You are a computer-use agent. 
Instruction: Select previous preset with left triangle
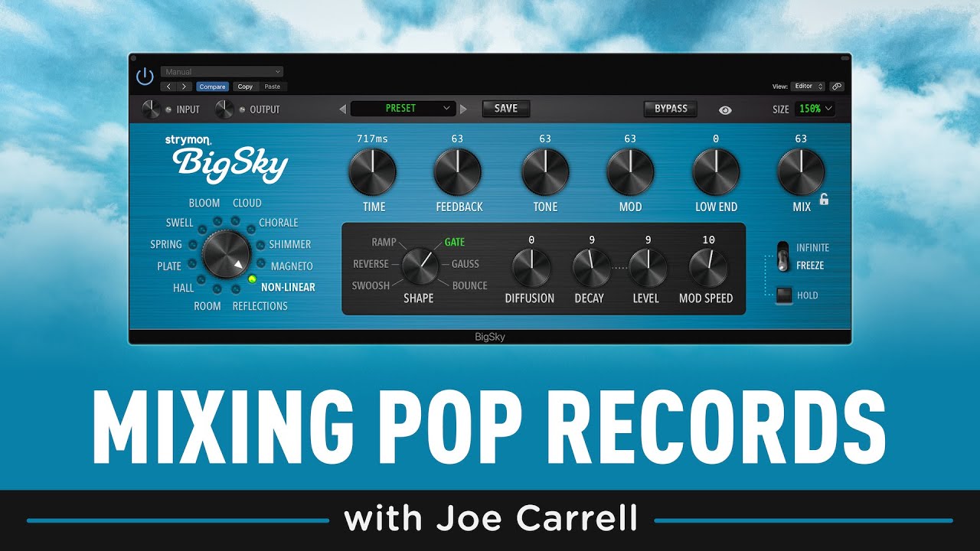343,109
